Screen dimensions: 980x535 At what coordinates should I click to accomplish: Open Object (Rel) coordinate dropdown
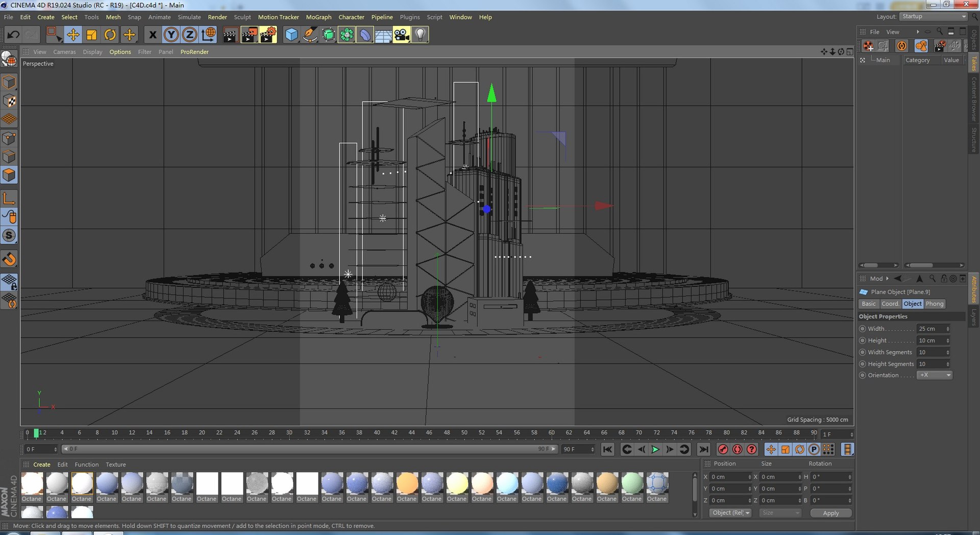tap(730, 513)
